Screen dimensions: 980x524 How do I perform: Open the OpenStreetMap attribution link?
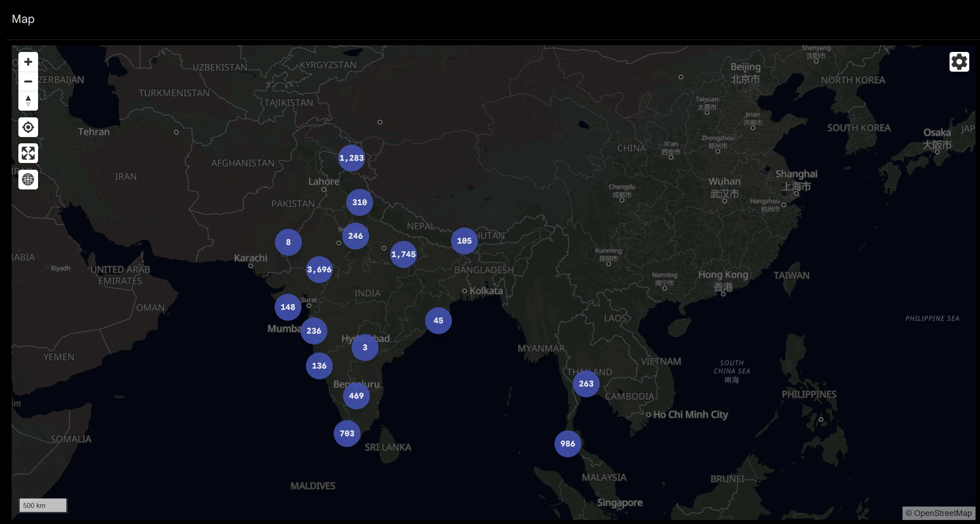point(942,513)
